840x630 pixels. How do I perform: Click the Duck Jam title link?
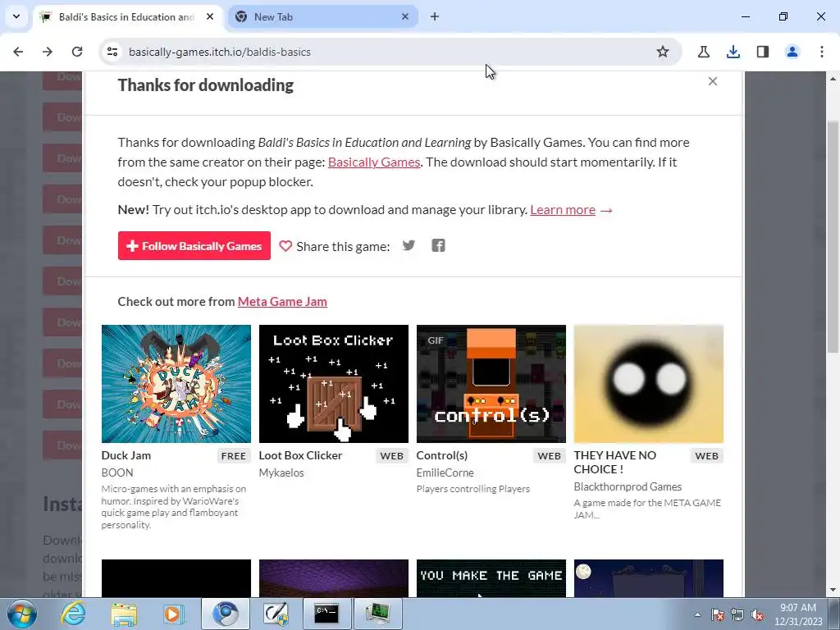126,455
